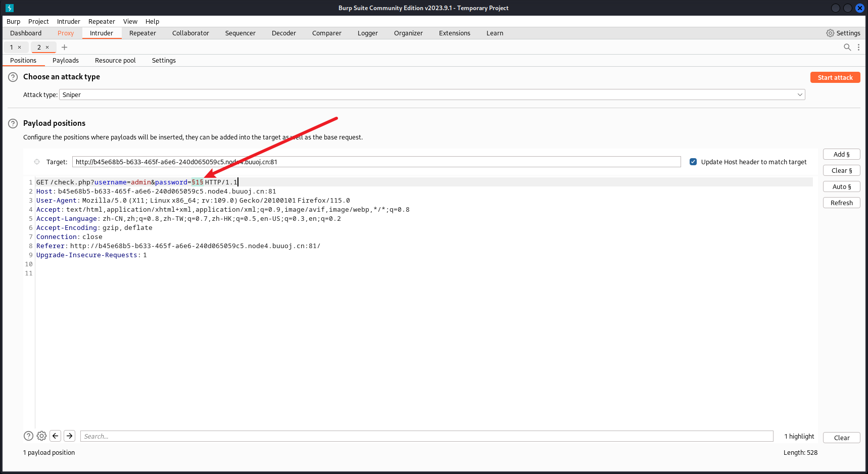Click the target crosshair icon
The image size is (868, 474).
pyautogui.click(x=37, y=162)
